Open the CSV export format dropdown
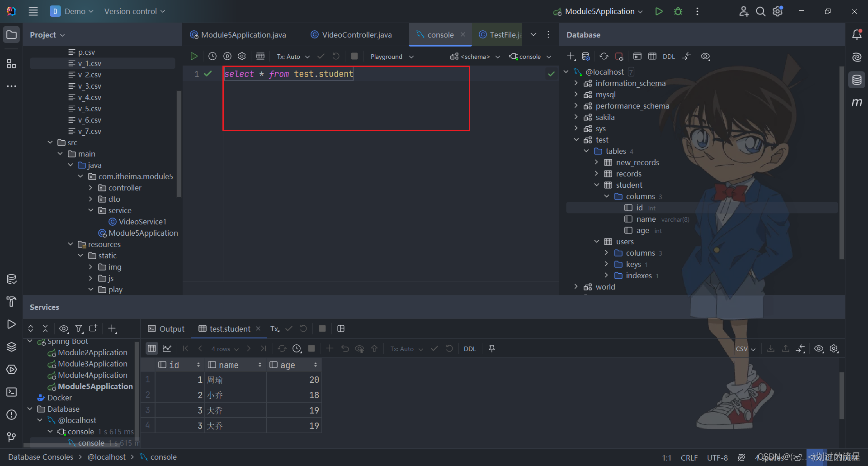The width and height of the screenshot is (868, 466). [745, 349]
